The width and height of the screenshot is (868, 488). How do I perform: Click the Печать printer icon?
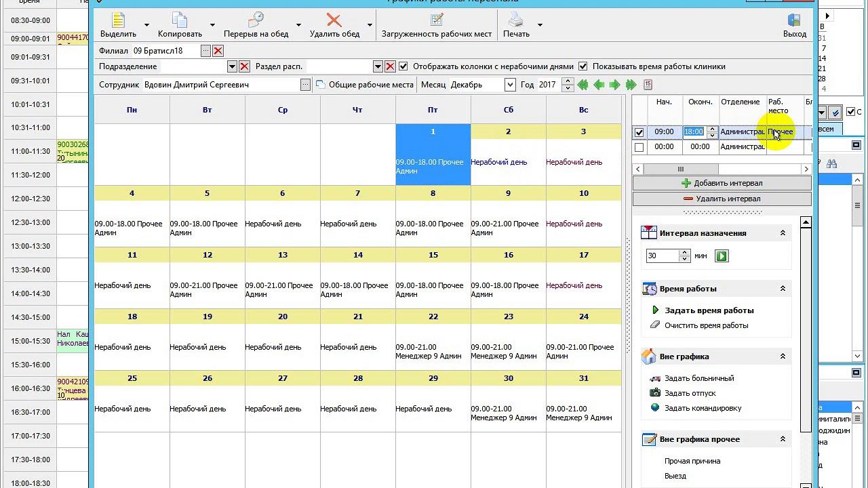[x=516, y=20]
